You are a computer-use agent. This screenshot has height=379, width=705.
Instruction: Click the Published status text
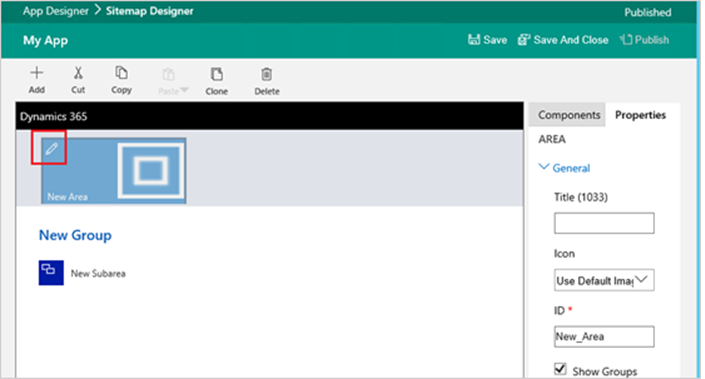tap(647, 12)
